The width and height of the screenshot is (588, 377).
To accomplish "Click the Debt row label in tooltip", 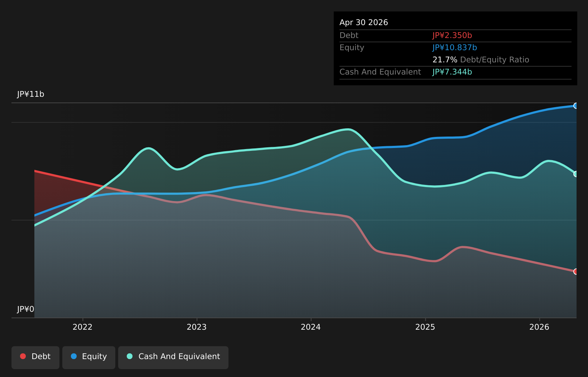I will [349, 35].
